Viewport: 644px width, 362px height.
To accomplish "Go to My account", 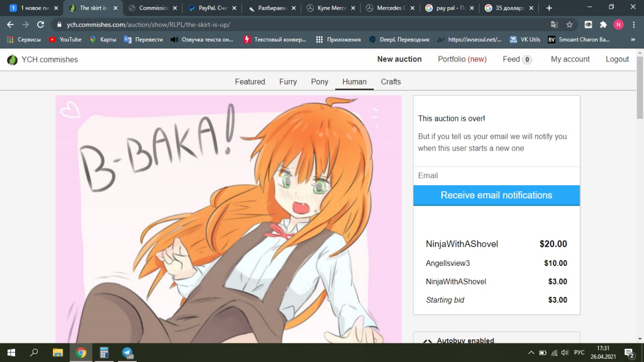I will (570, 59).
